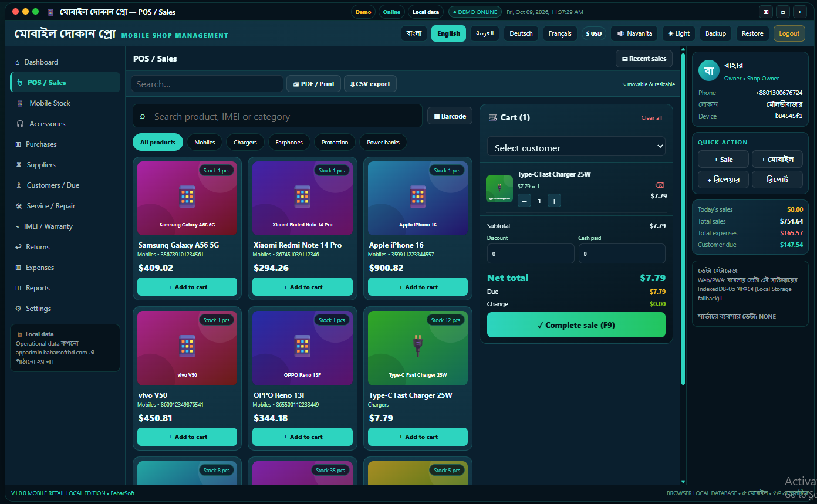Click the Logout button
Screen dimensions: 817x504
(x=789, y=33)
